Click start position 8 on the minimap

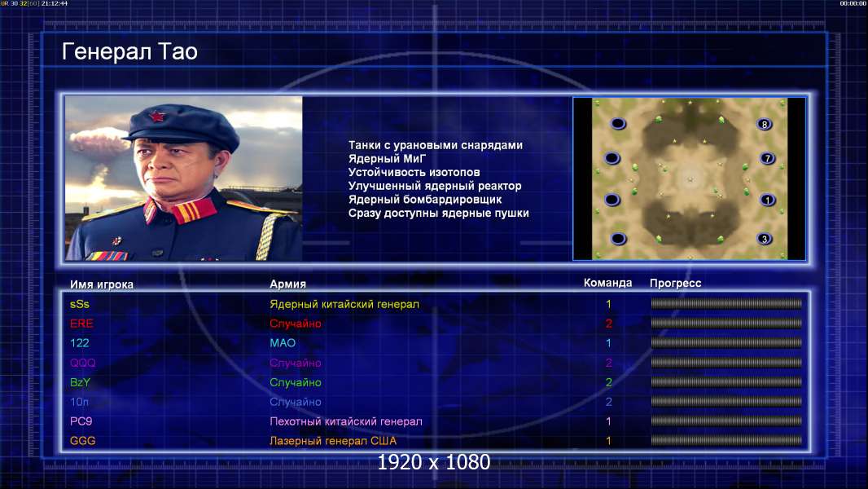click(x=765, y=124)
